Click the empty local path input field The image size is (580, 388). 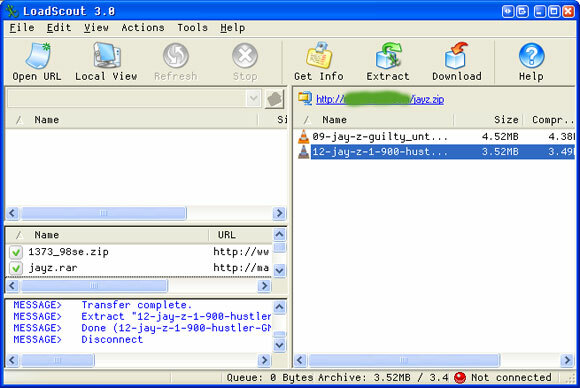127,99
